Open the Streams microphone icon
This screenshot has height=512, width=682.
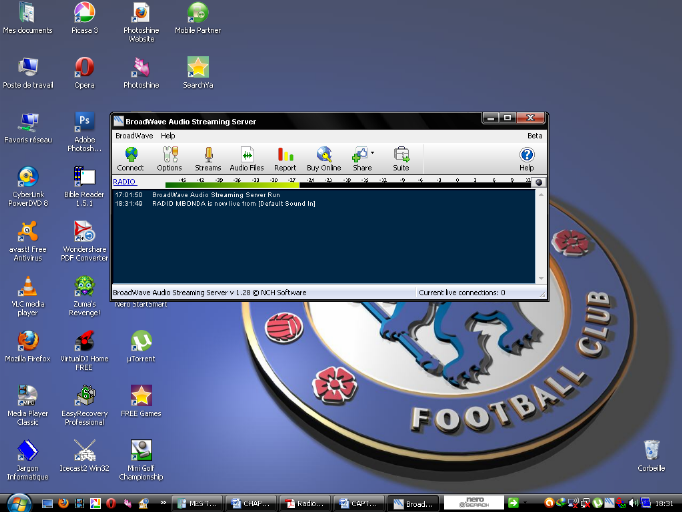pos(208,158)
